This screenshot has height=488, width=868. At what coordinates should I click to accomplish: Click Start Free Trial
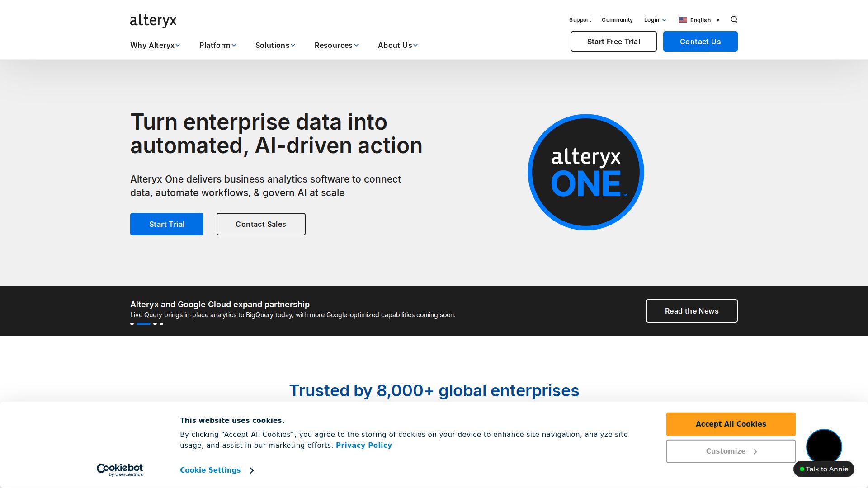[613, 41]
